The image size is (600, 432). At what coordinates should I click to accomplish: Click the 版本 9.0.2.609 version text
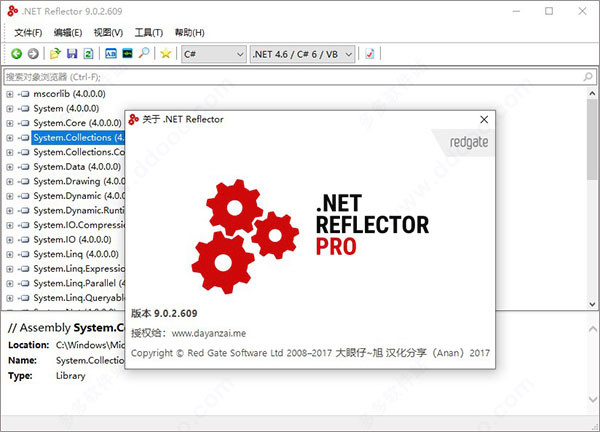[164, 313]
